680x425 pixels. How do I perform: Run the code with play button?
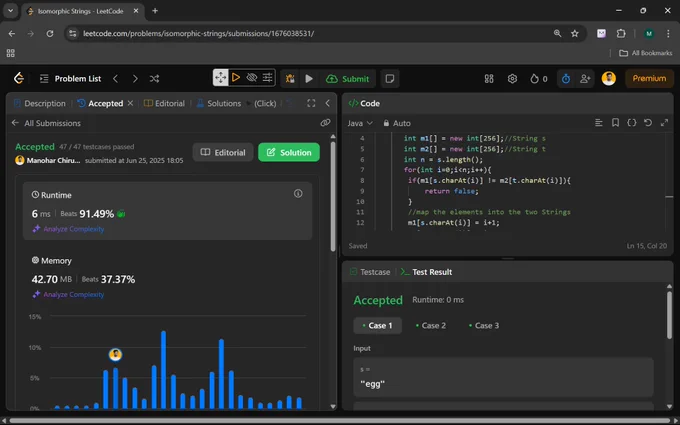[309, 78]
